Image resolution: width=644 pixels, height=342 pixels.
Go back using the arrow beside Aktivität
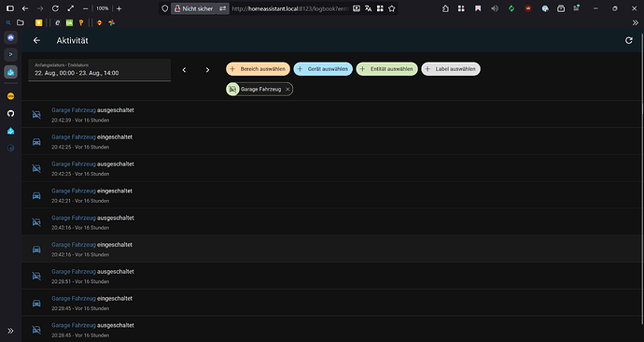(36, 40)
